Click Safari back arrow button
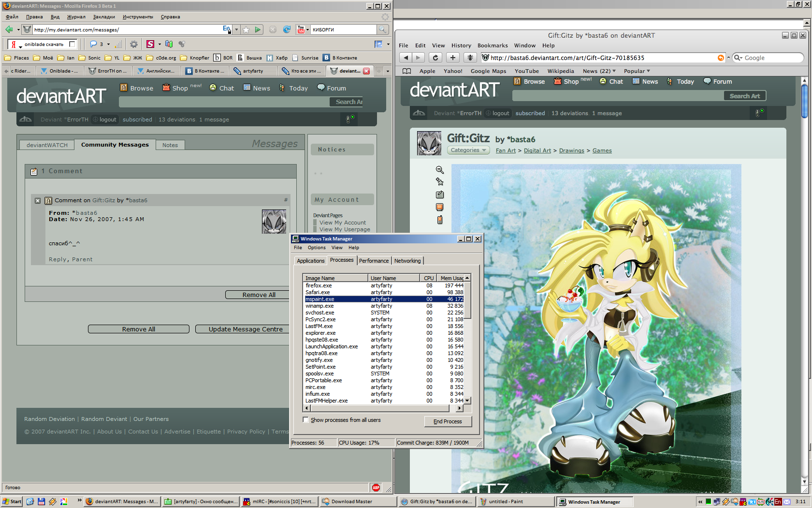The width and height of the screenshot is (812, 508). [406, 58]
